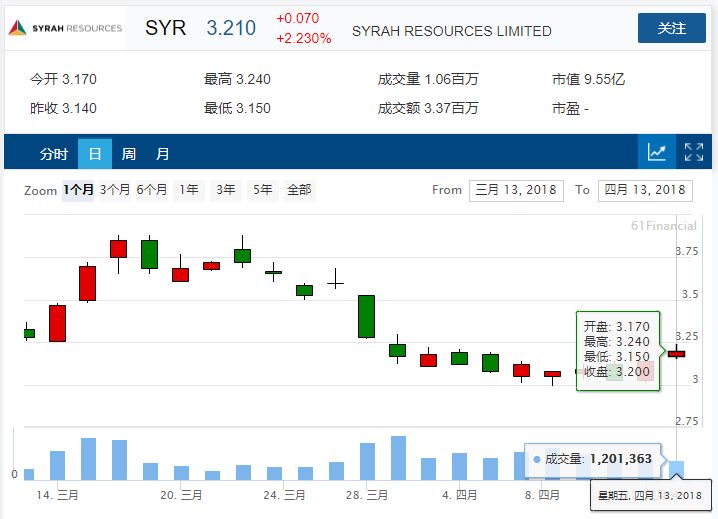718x519 pixels.
Task: Select the 6个月 zoom range
Action: [152, 190]
